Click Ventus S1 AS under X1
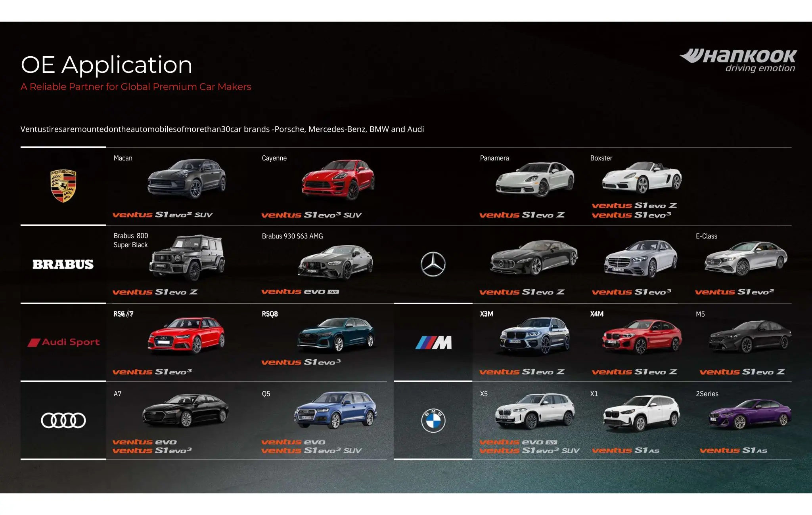Screen dimensions: 812x515 tap(626, 450)
